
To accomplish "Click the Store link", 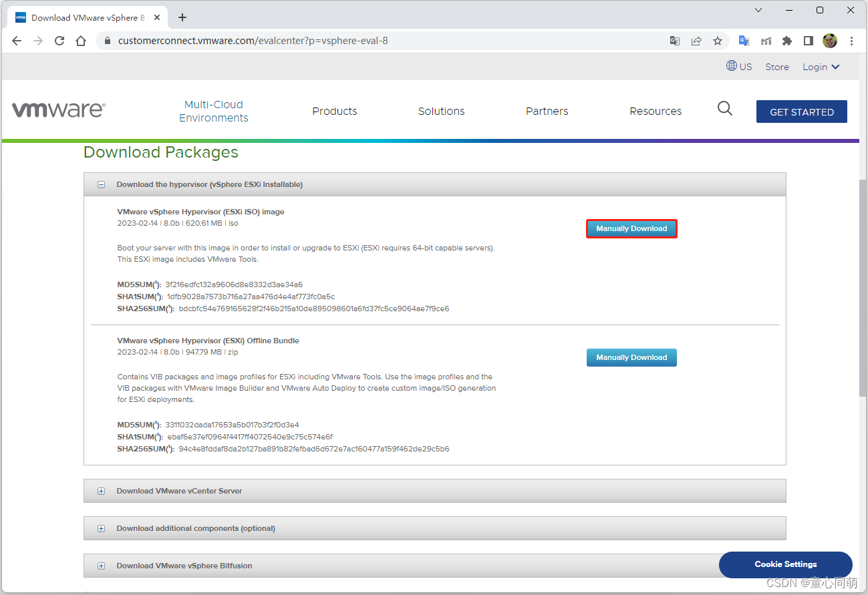I will (776, 66).
